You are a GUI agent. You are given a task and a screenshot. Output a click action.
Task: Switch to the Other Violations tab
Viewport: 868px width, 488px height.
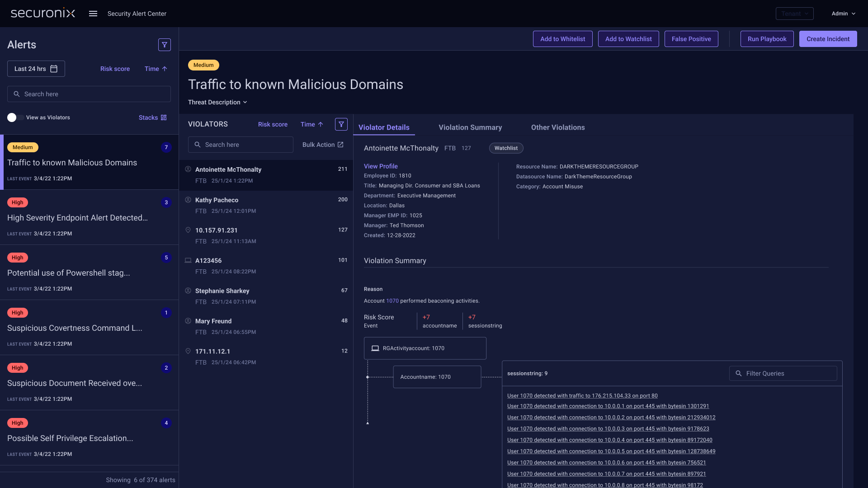point(558,127)
